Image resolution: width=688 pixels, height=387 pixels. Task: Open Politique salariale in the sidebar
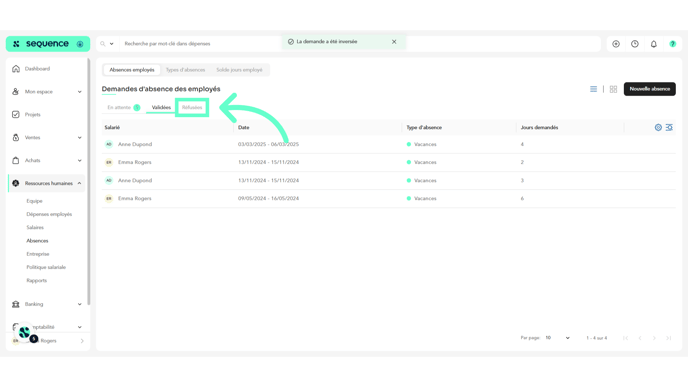click(x=46, y=267)
